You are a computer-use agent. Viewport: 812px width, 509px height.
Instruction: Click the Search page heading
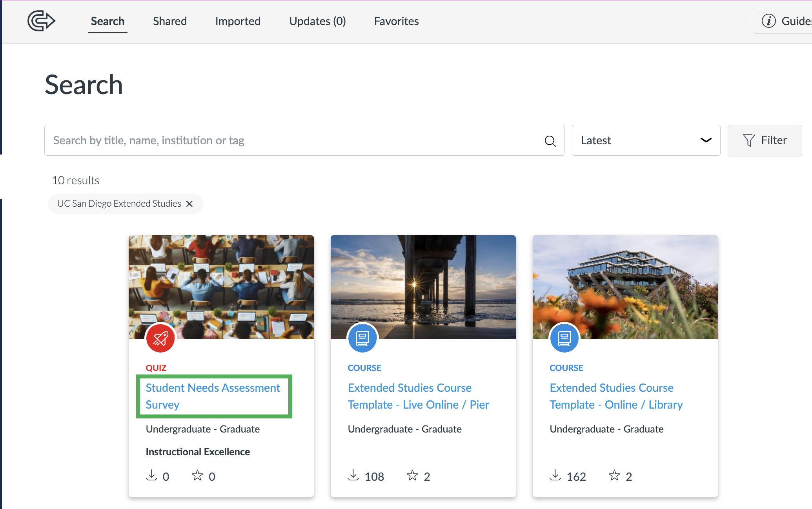[84, 85]
